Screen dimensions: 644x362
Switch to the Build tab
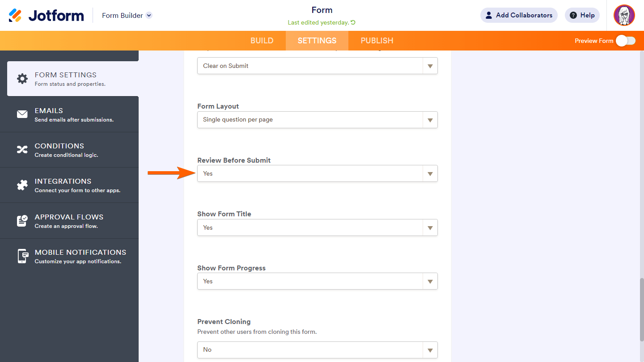[x=262, y=41]
